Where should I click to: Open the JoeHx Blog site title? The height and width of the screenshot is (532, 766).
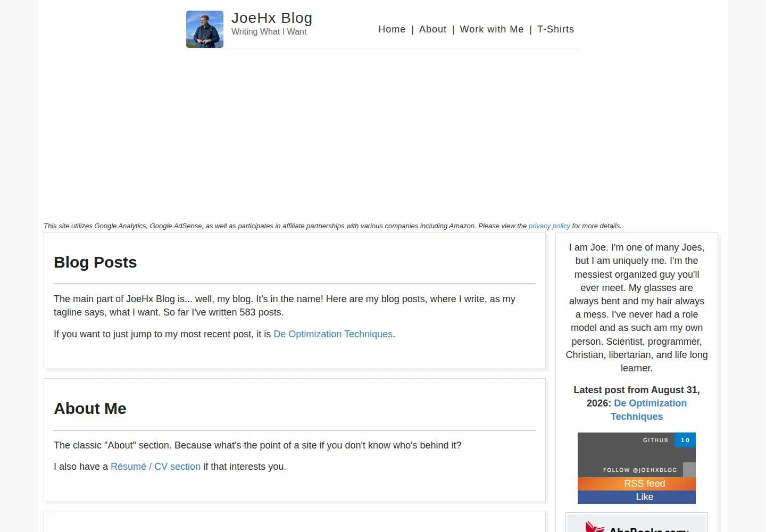(272, 18)
